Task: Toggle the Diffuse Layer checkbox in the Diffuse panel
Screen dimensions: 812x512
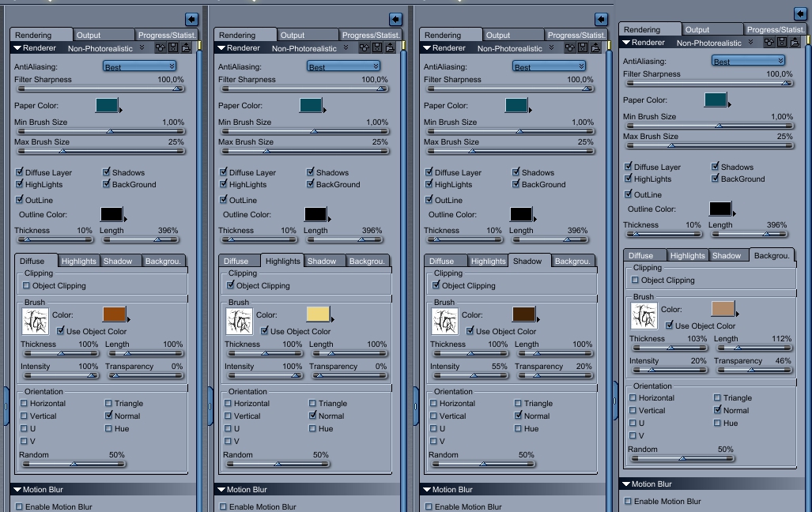Action: click(x=20, y=172)
